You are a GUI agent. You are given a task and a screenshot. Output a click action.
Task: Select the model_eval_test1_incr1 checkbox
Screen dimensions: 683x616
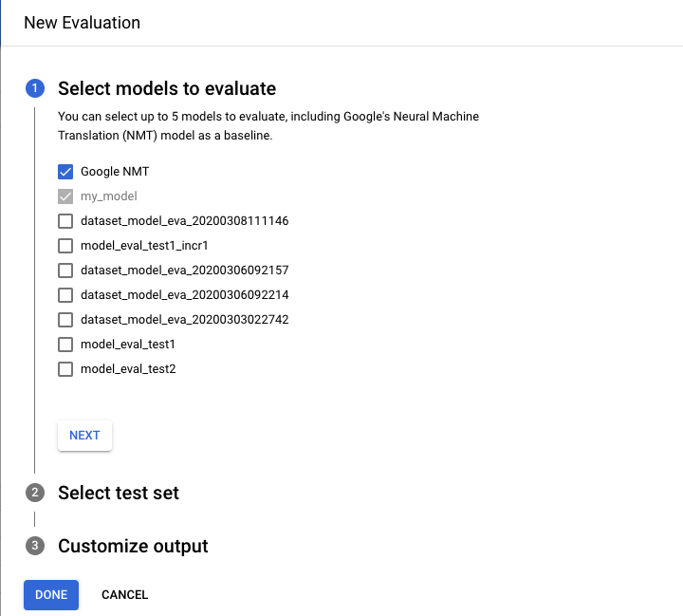(65, 246)
